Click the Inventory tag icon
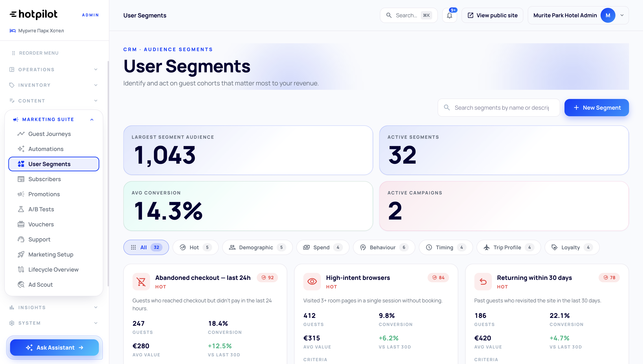This screenshot has height=364, width=643. click(x=12, y=85)
